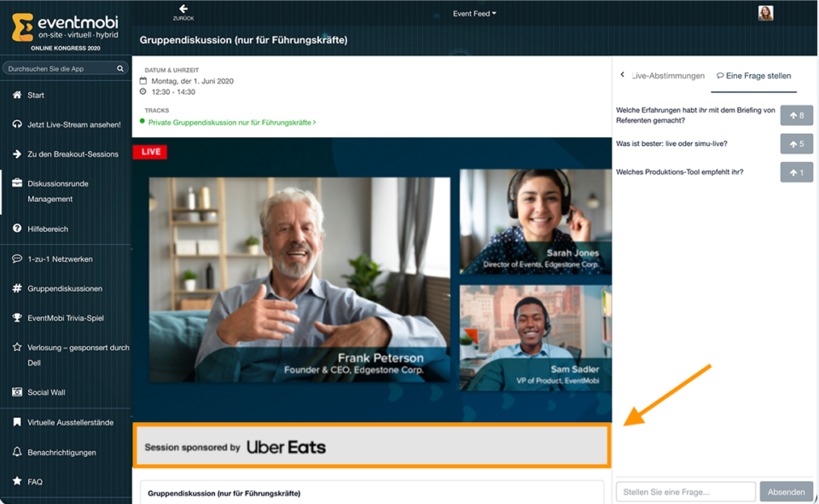The height and width of the screenshot is (504, 819).
Task: Switch to the Live-Abstimmungen tab
Action: (668, 76)
